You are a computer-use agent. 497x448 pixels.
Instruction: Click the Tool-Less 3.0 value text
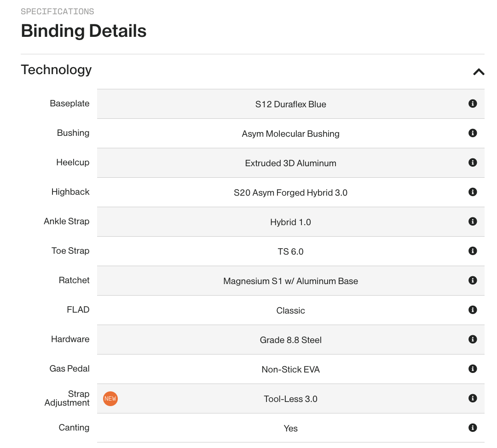[x=290, y=399]
